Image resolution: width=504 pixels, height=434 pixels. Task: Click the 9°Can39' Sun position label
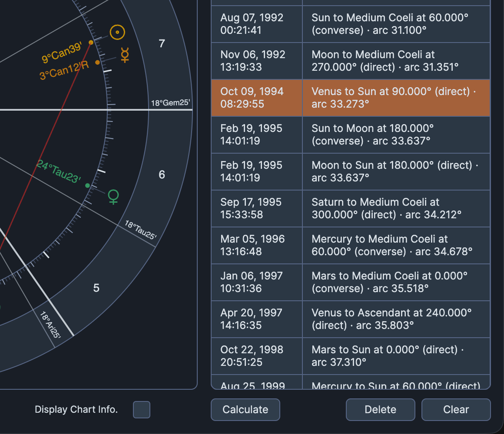(x=62, y=53)
